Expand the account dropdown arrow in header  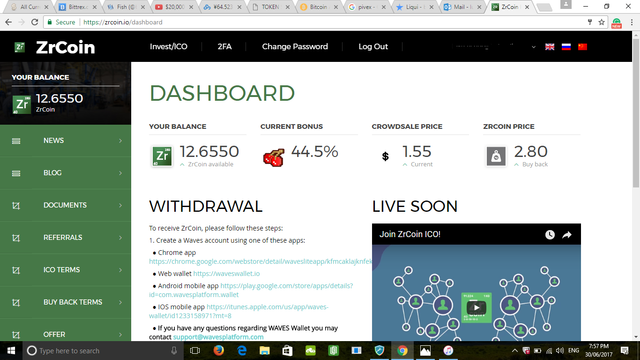pyautogui.click(x=533, y=47)
